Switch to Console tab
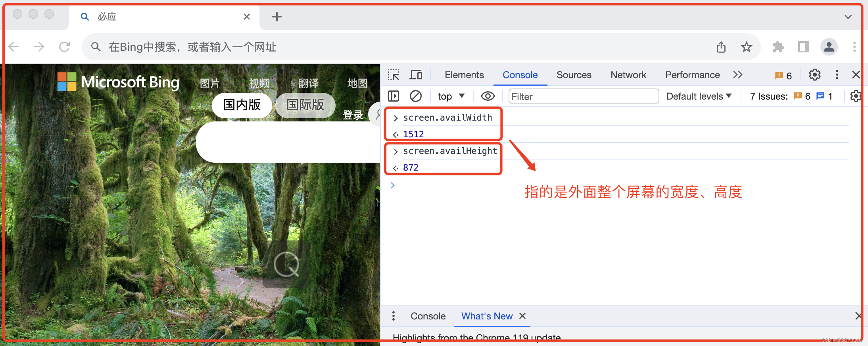868x346 pixels. point(520,75)
